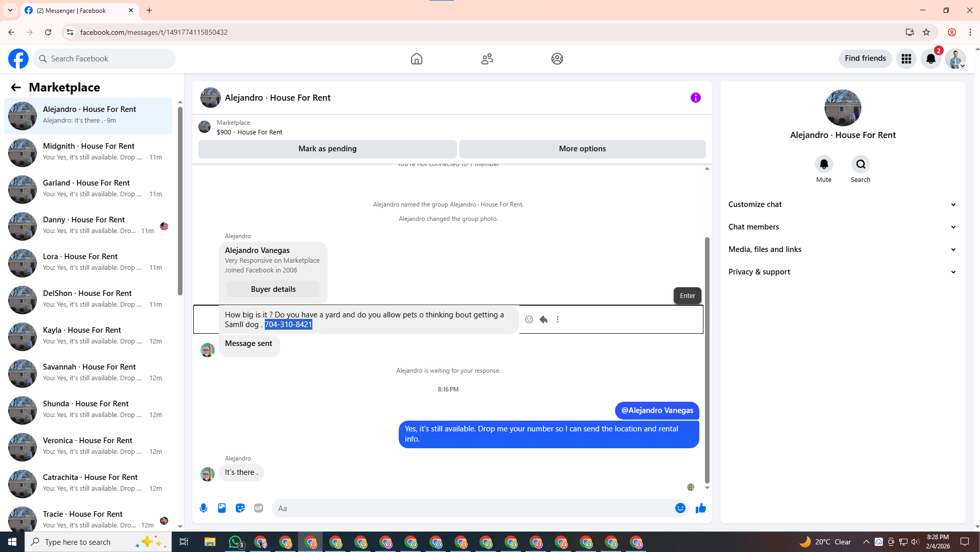The width and height of the screenshot is (980, 552).
Task: Open account profile avatar menu
Action: 955,59
